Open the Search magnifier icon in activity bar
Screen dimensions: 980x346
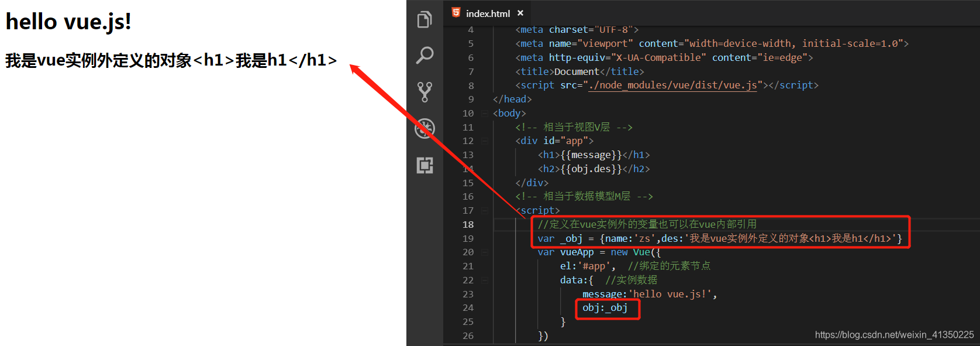click(x=425, y=55)
